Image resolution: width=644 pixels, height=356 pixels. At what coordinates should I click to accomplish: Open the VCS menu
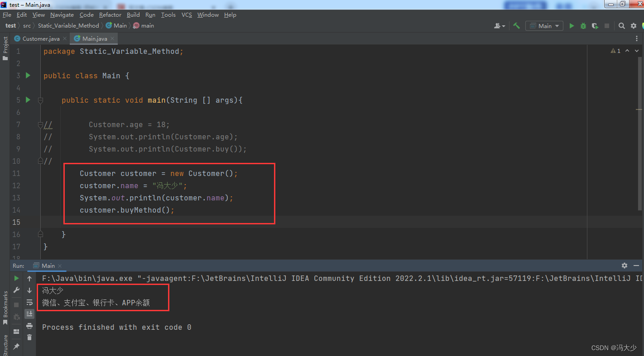(187, 14)
